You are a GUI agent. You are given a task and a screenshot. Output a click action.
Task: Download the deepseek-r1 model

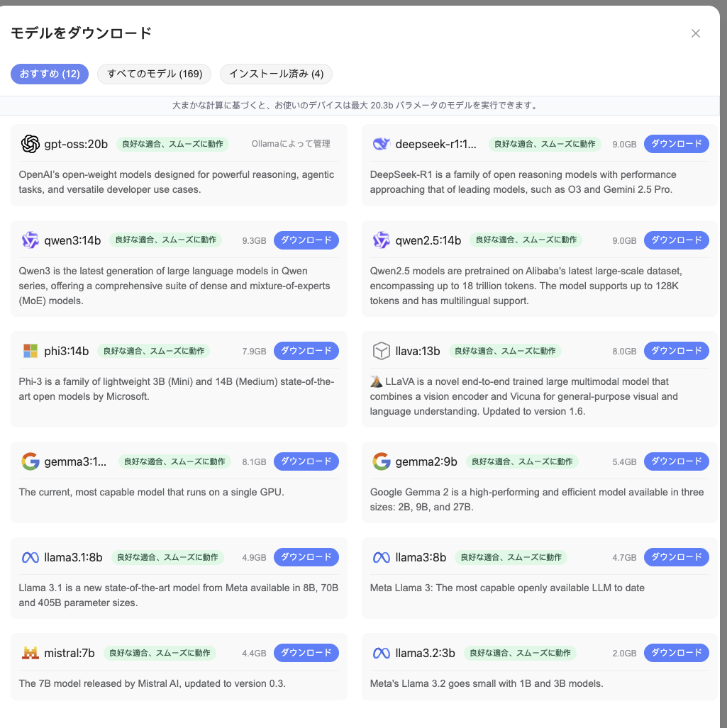(677, 144)
